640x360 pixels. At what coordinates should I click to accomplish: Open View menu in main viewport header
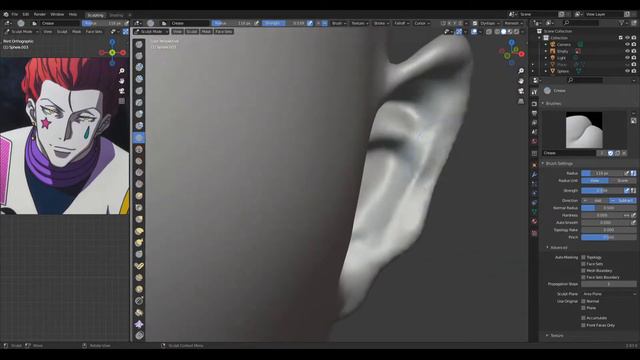[x=177, y=31]
